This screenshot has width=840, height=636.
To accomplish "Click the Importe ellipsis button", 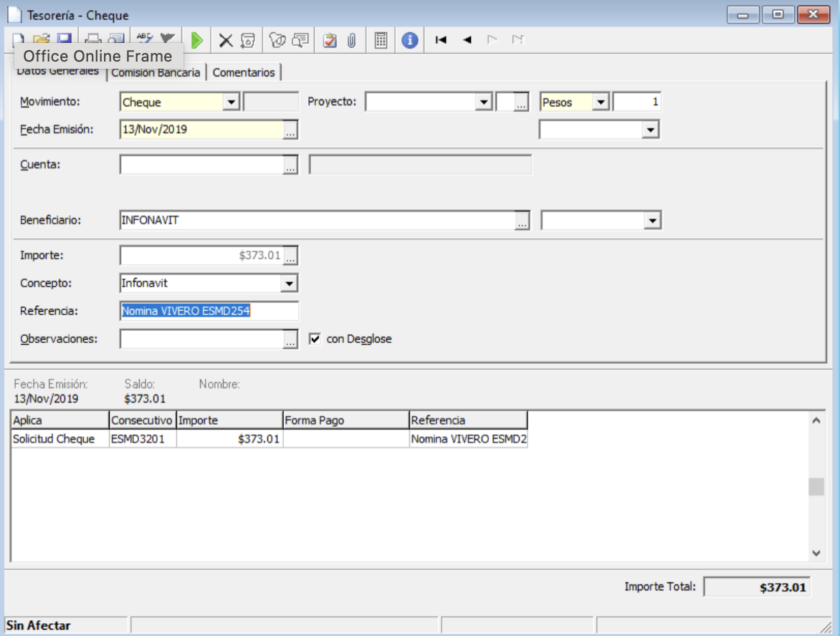I will pos(290,256).
